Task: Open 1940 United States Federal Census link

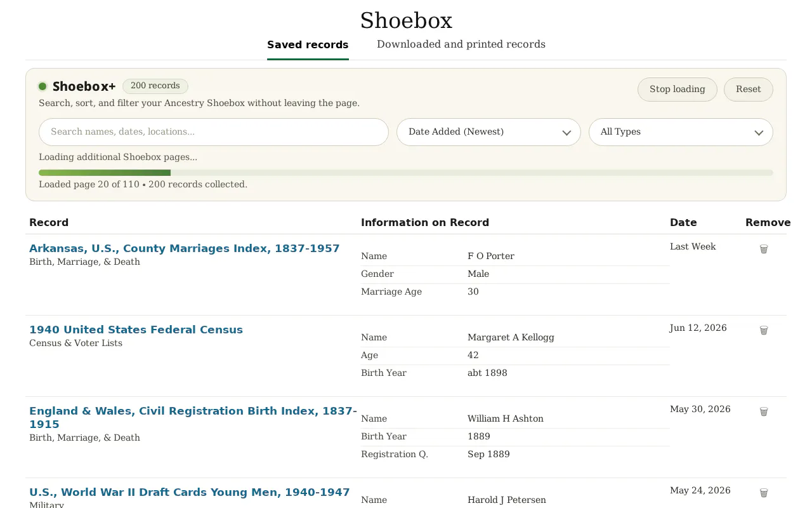Action: coord(136,330)
